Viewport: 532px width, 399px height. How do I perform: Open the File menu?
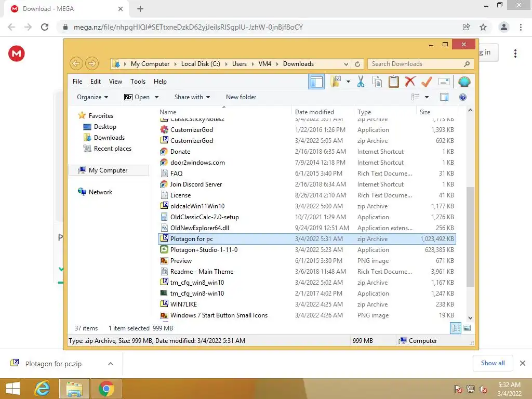[x=77, y=82]
